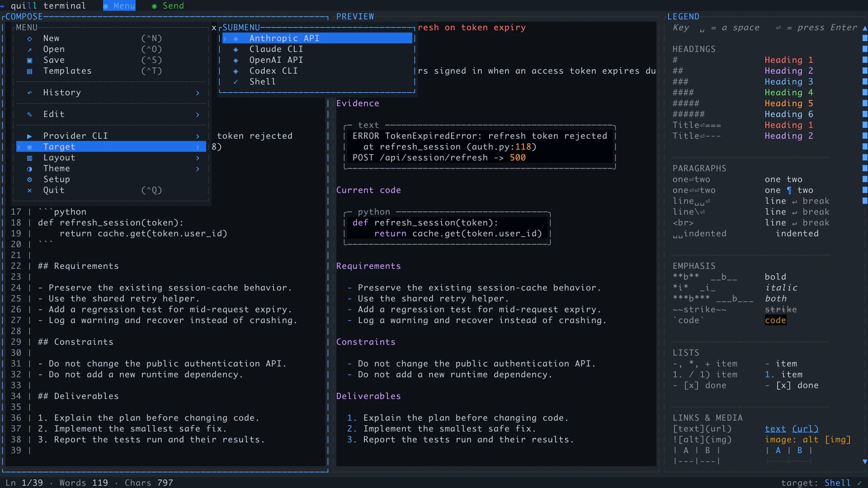
Task: Click the Setup gear icon
Action: point(29,180)
